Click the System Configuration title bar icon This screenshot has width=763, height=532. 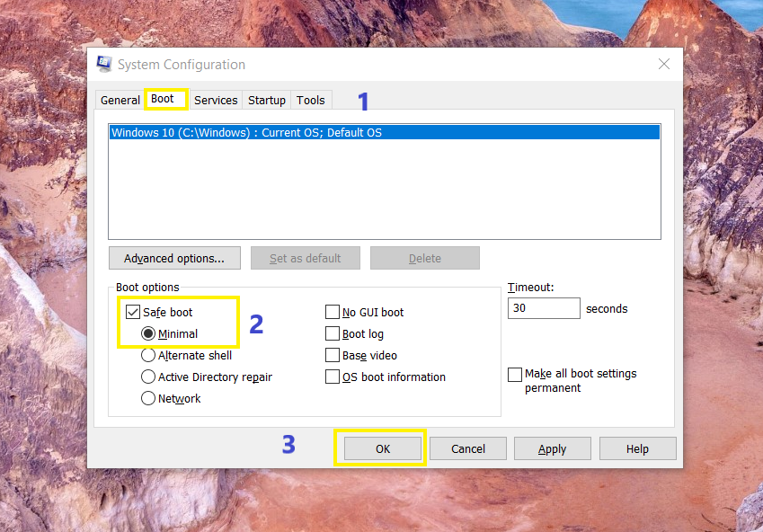104,64
